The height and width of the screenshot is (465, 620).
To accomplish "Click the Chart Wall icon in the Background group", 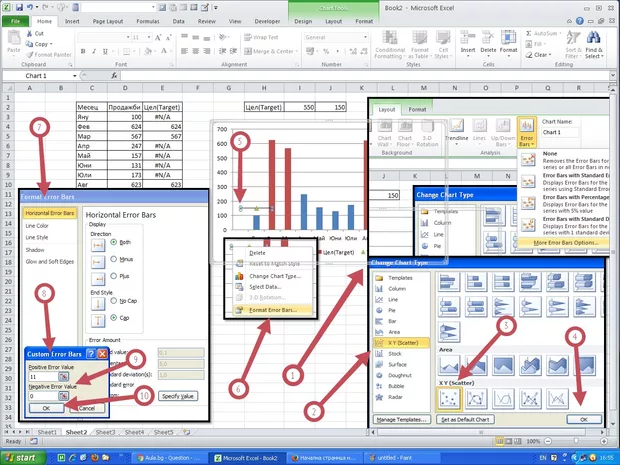I will point(384,126).
